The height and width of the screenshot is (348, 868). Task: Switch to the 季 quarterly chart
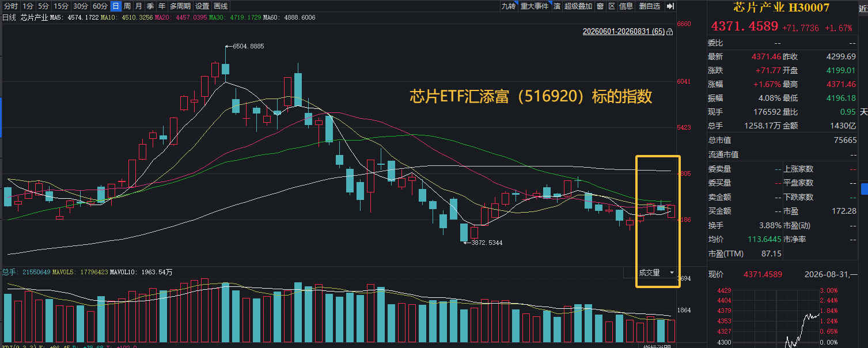(x=150, y=6)
